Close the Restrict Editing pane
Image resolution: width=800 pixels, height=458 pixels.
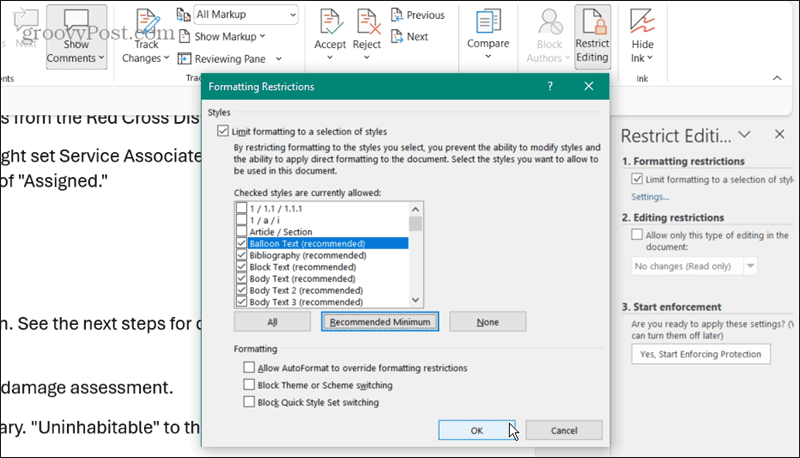[x=780, y=134]
